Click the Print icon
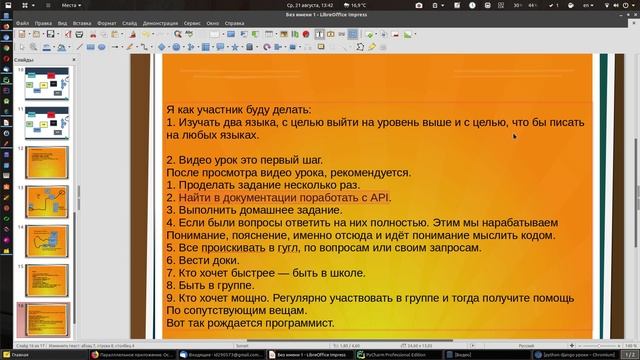 (x=79, y=34)
